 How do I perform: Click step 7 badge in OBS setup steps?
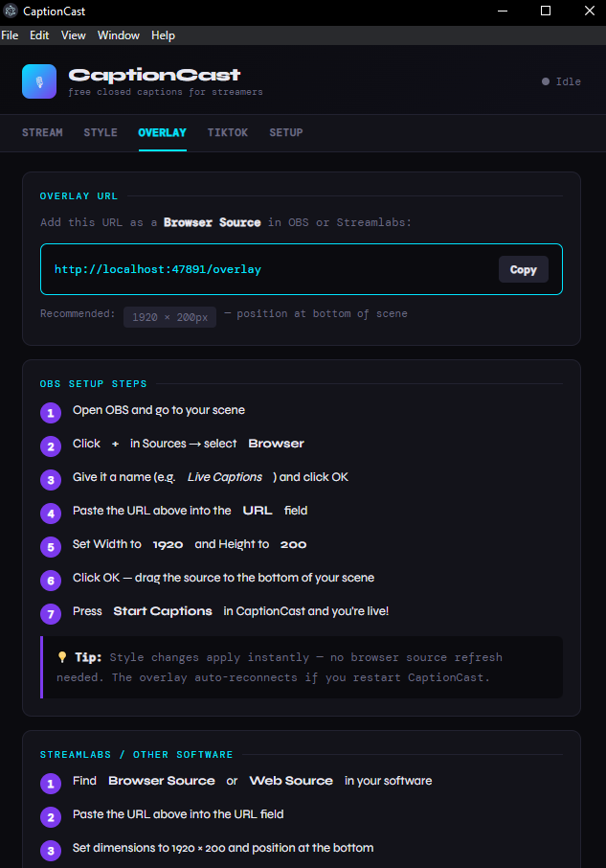(51, 614)
